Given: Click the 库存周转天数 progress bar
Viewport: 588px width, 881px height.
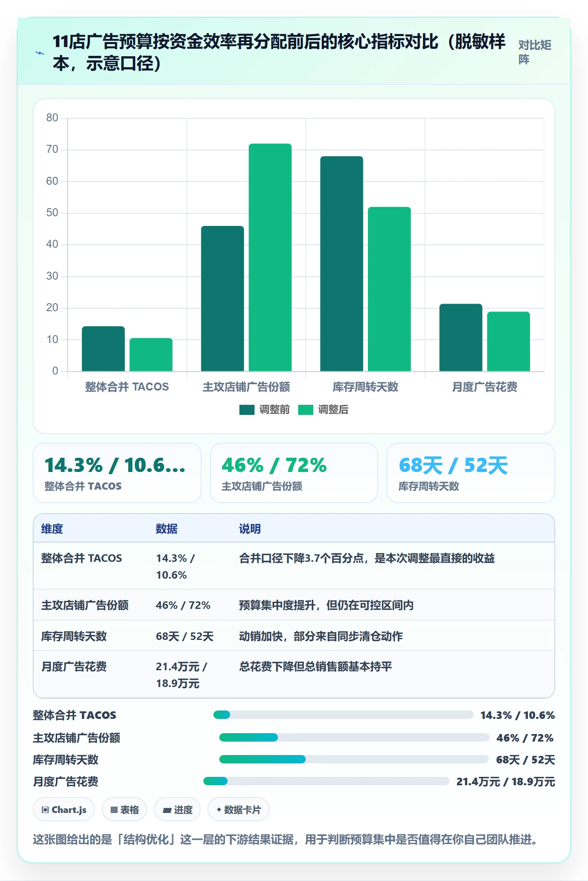Looking at the screenshot, I should pos(354,759).
